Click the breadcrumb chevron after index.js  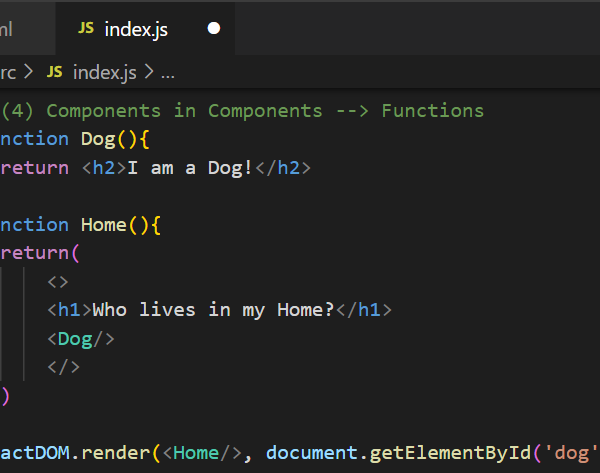[x=149, y=72]
